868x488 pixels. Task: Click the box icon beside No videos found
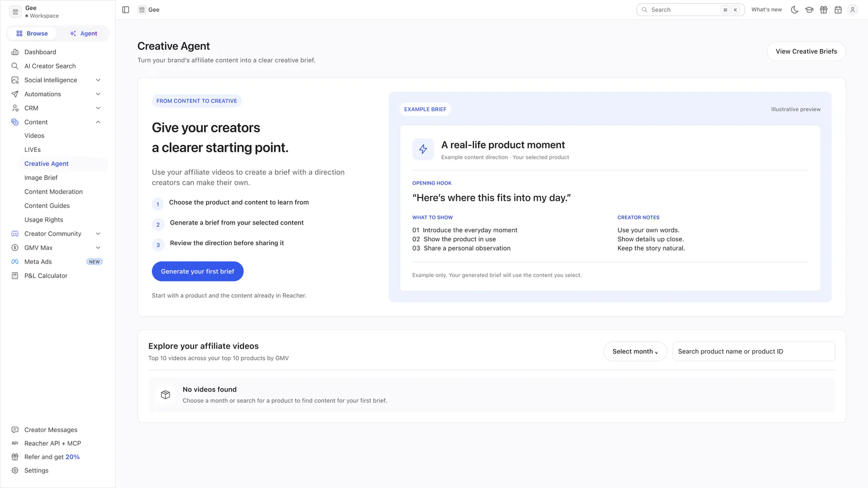pyautogui.click(x=165, y=395)
